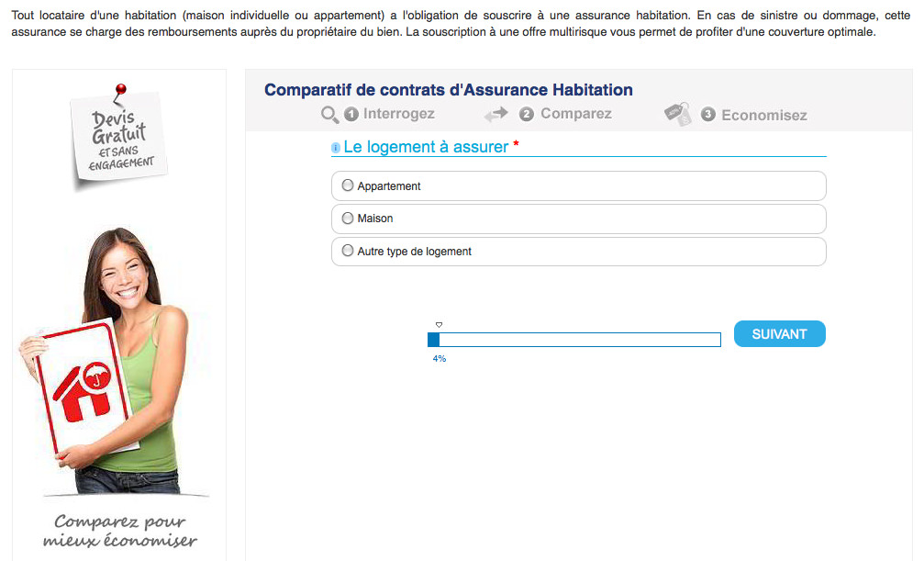924x561 pixels.
Task: Select the Maison radio button
Action: tap(348, 219)
